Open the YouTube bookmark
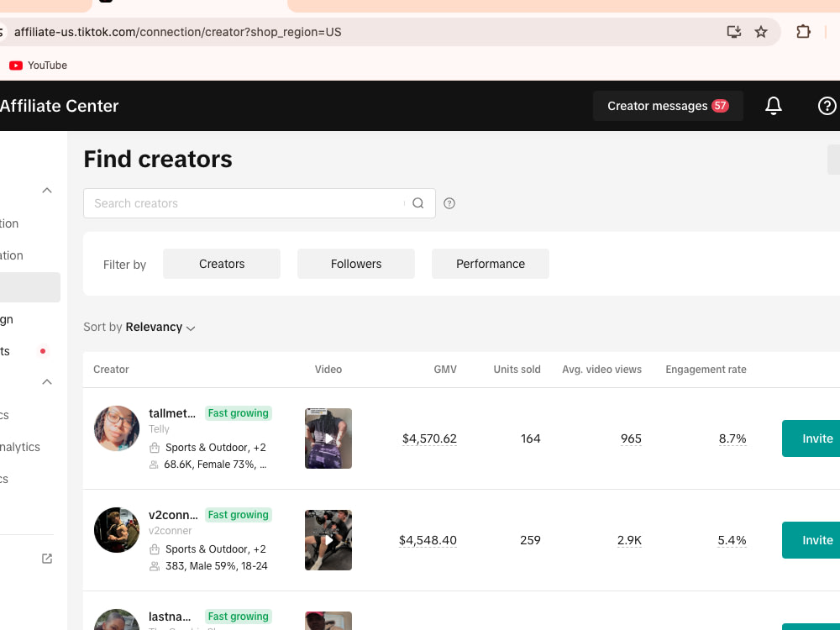840x630 pixels. (x=38, y=66)
